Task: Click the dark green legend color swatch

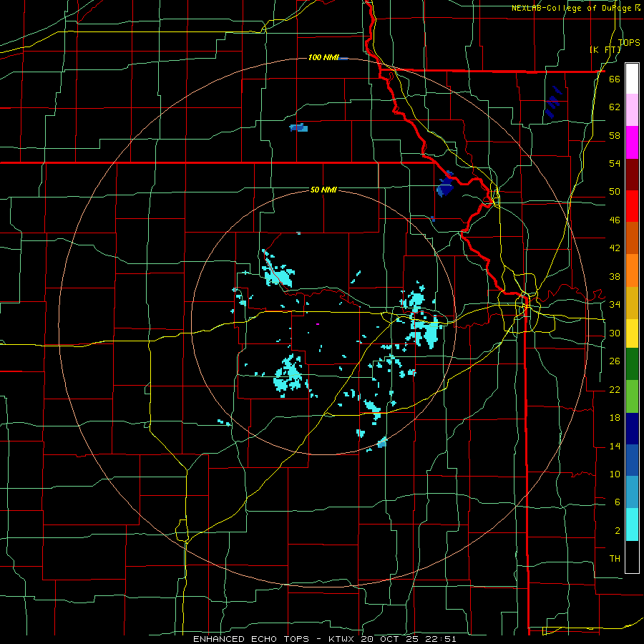Action: [632, 364]
